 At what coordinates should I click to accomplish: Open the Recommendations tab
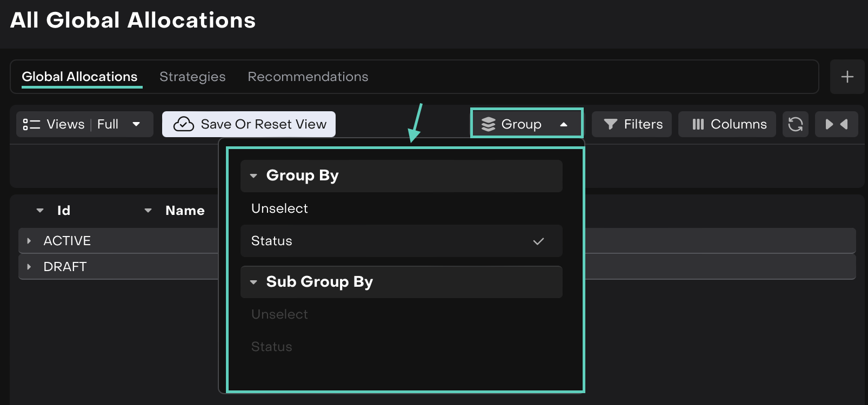tap(308, 77)
